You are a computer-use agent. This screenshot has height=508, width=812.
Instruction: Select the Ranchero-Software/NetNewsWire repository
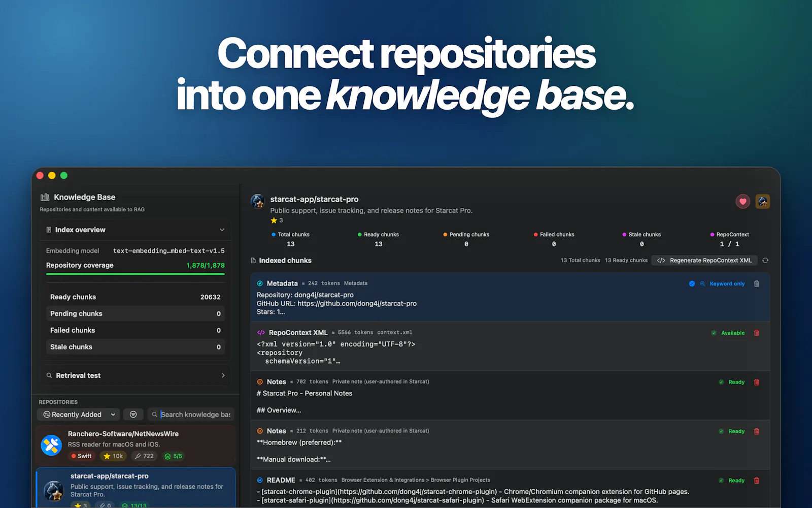pos(136,445)
